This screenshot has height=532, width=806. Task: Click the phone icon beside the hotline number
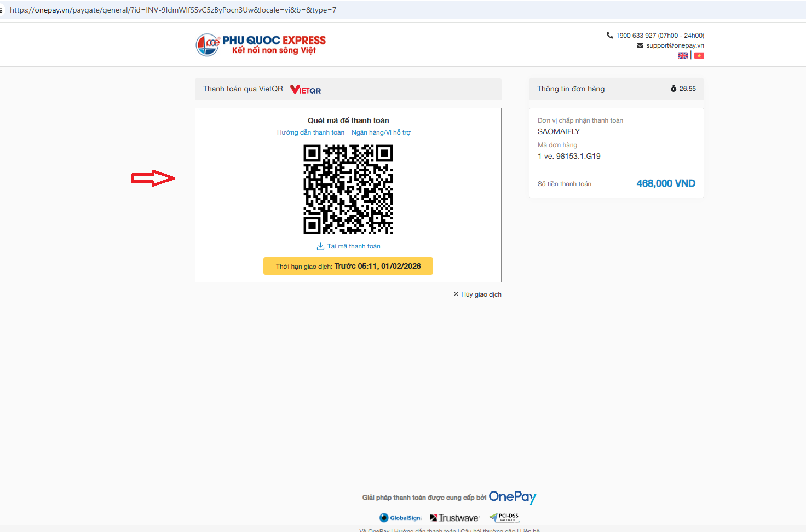pyautogui.click(x=609, y=36)
